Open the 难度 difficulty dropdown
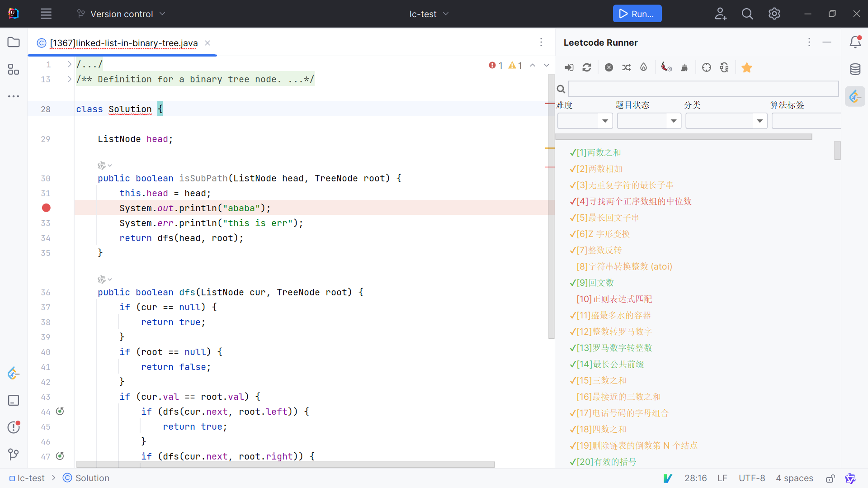The image size is (868, 488). coord(585,121)
